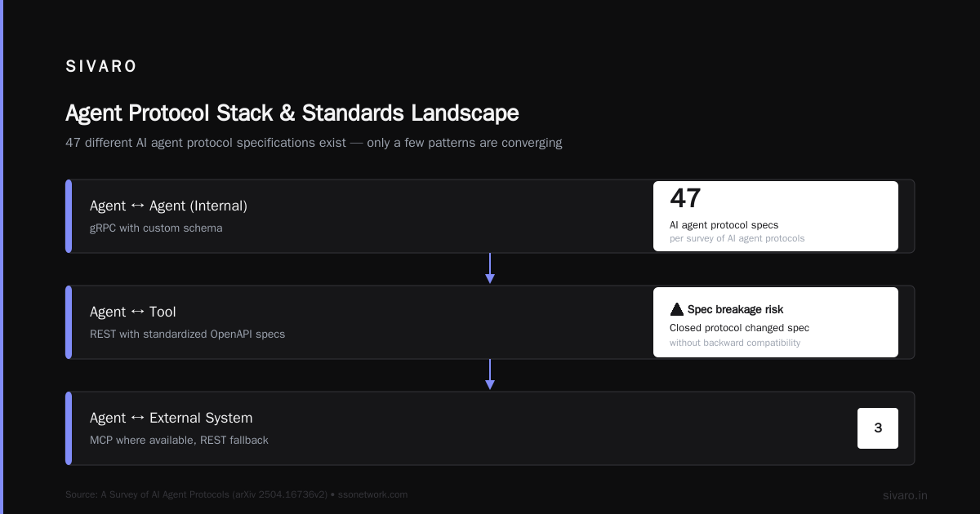Click the MCP where available description
Image resolution: width=980 pixels, height=514 pixels.
click(179, 441)
